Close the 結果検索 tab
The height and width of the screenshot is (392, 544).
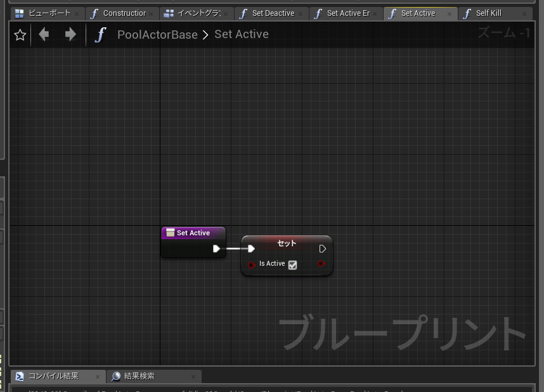point(193,377)
